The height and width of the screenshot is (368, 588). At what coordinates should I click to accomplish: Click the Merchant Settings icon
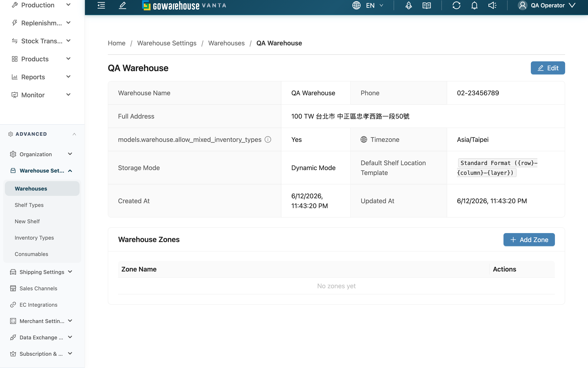coord(13,321)
